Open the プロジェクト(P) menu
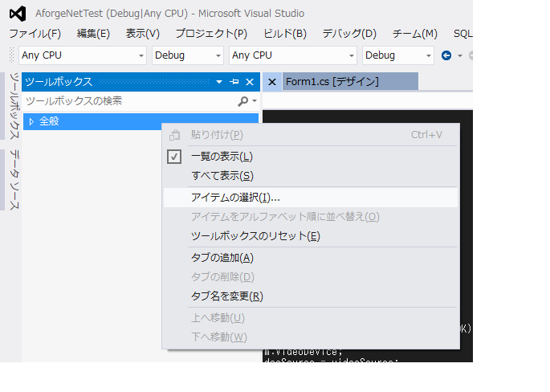Image resolution: width=550 pixels, height=392 pixels. click(x=211, y=34)
